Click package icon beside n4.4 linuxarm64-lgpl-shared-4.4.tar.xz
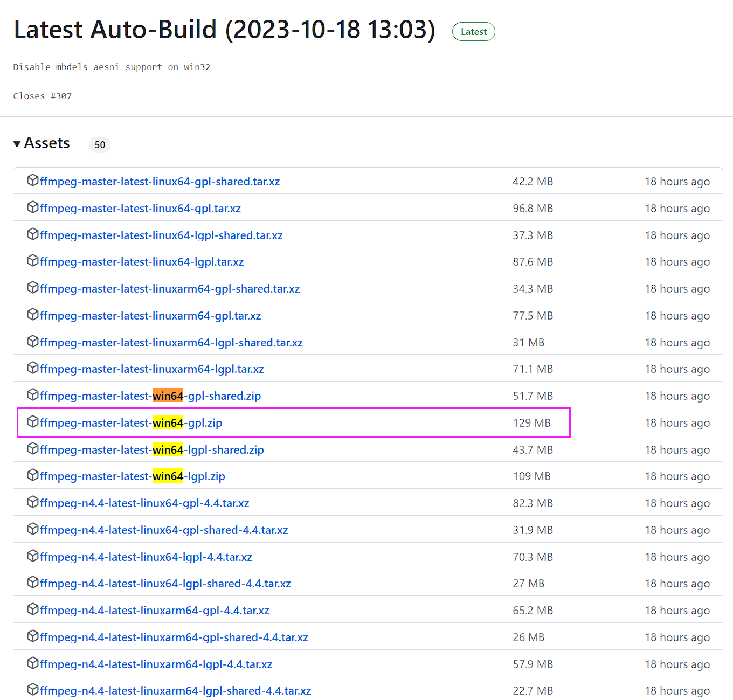This screenshot has width=733, height=700. click(x=33, y=689)
